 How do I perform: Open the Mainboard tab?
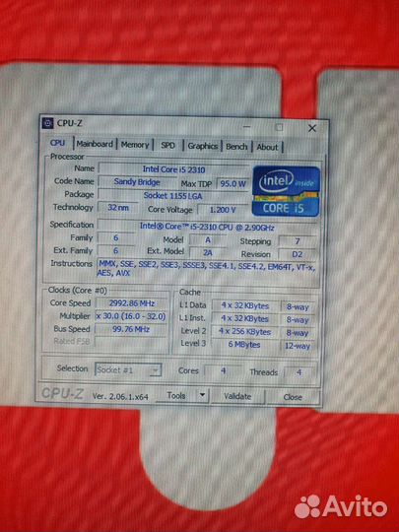pyautogui.click(x=95, y=144)
